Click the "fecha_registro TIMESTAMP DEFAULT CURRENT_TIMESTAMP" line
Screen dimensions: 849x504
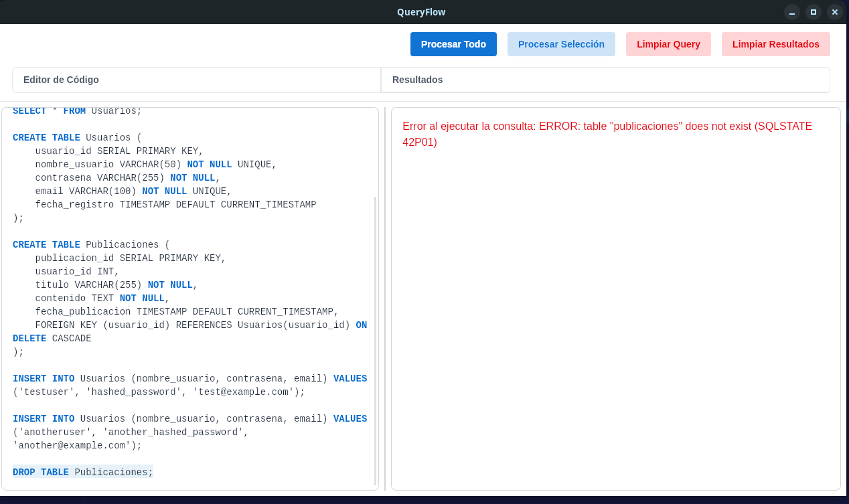[175, 205]
